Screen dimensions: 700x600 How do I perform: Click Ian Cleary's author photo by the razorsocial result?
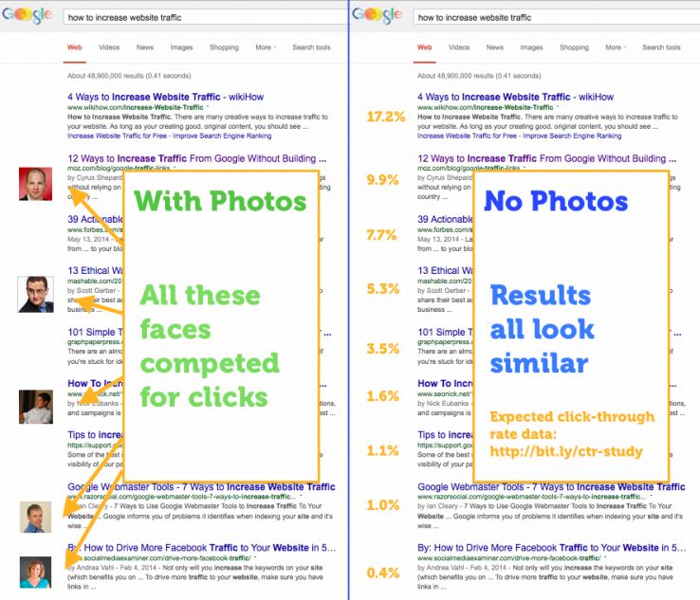[36, 517]
